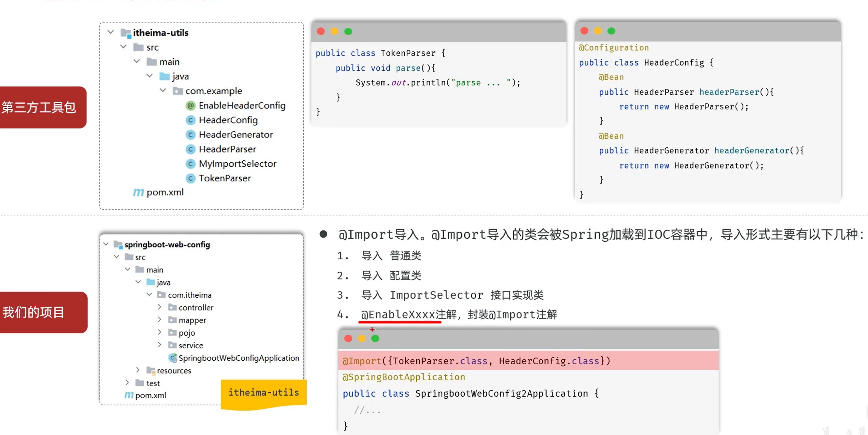Click the MyImportSelector class icon

(x=191, y=164)
